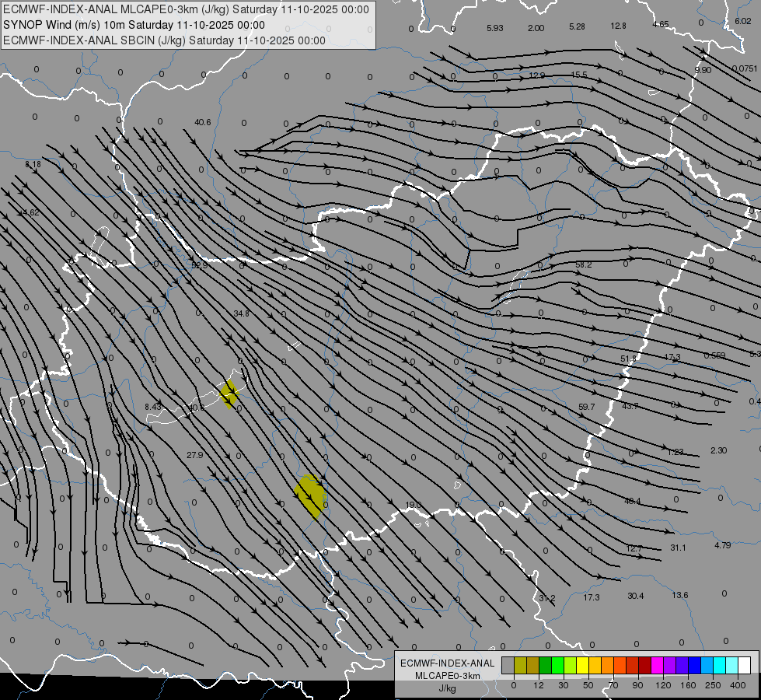The height and width of the screenshot is (700, 761).
Task: Click the 'ECMWF-INDEX-ANAL SBCIN (J/kg)' title line
Action: (x=164, y=40)
